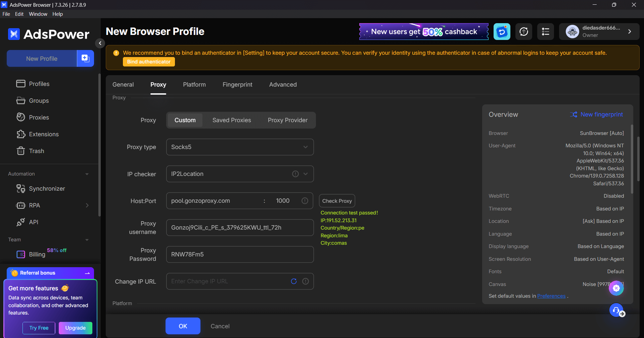The image size is (644, 338).
Task: Click the user avatar icon
Action: (x=572, y=32)
